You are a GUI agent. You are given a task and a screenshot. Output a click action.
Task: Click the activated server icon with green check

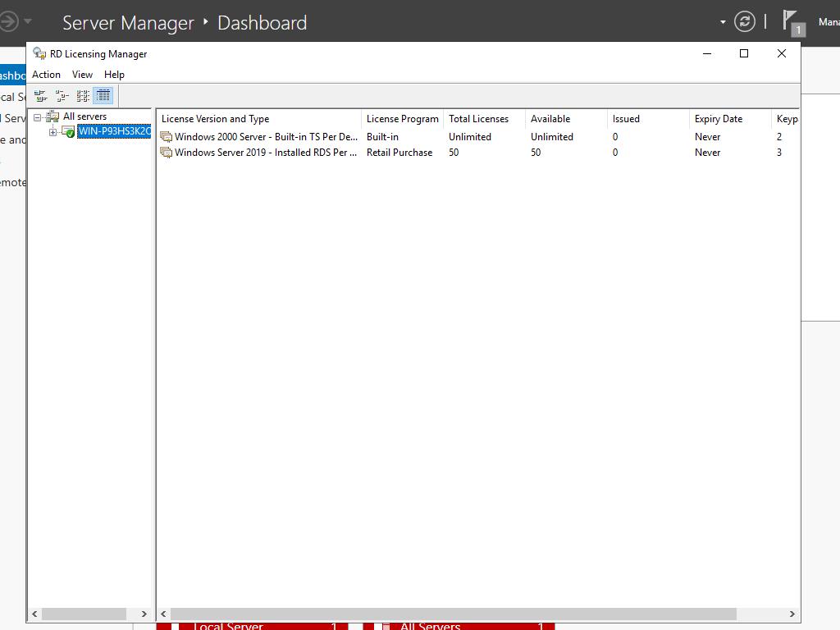[x=68, y=131]
